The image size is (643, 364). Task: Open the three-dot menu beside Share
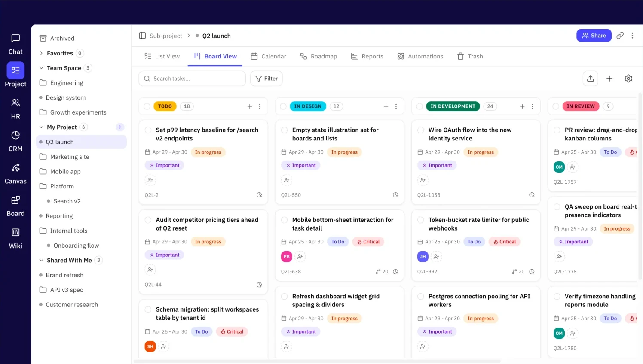click(632, 36)
